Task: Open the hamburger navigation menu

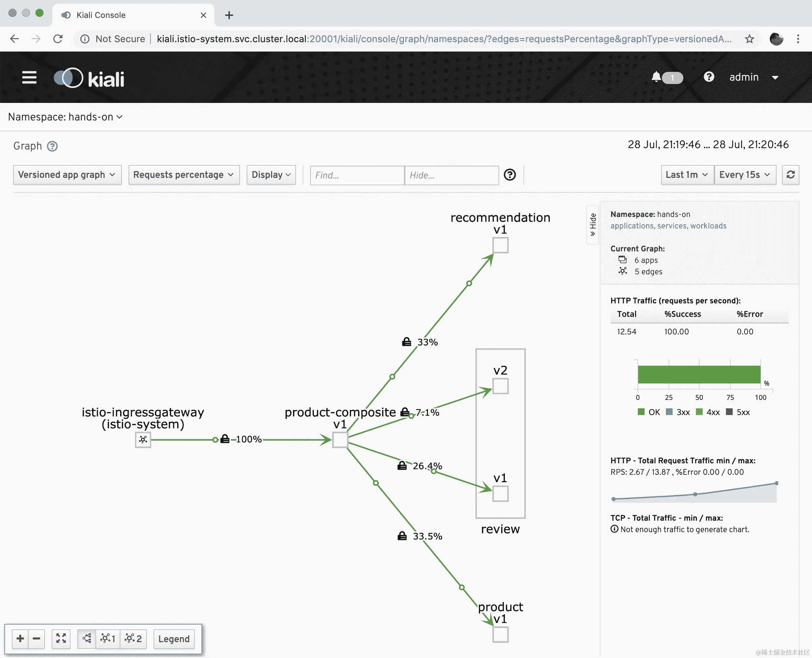Action: (29, 77)
